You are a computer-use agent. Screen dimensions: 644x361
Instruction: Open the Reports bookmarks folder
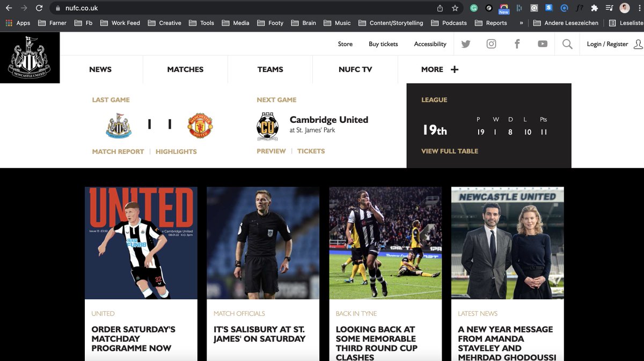coord(491,23)
